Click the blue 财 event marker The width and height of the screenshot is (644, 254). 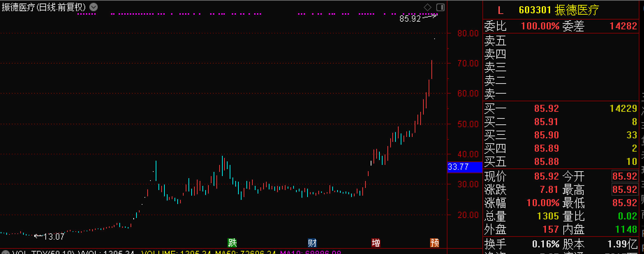pos(312,242)
